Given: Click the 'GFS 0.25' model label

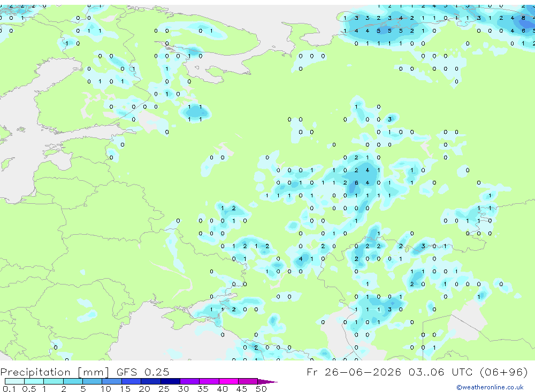Looking at the screenshot, I should coord(143,372).
